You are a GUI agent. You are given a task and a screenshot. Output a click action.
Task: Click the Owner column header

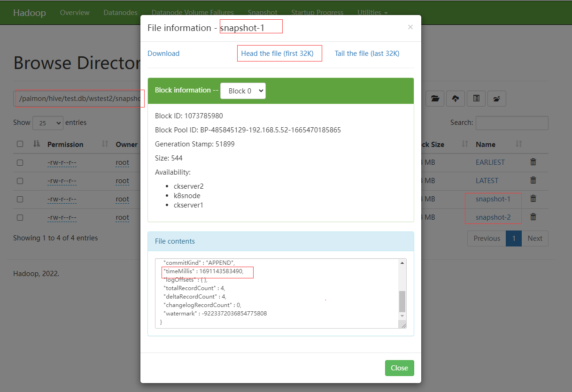[127, 144]
